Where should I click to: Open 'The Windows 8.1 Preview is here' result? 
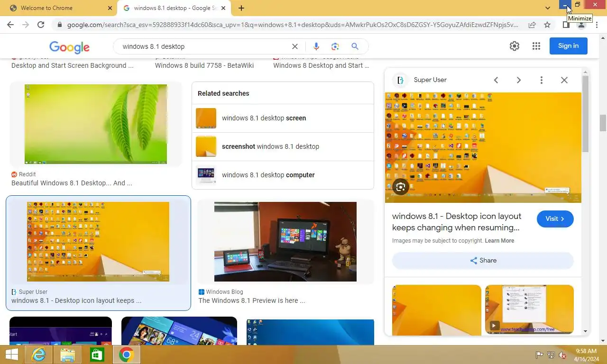click(x=252, y=300)
